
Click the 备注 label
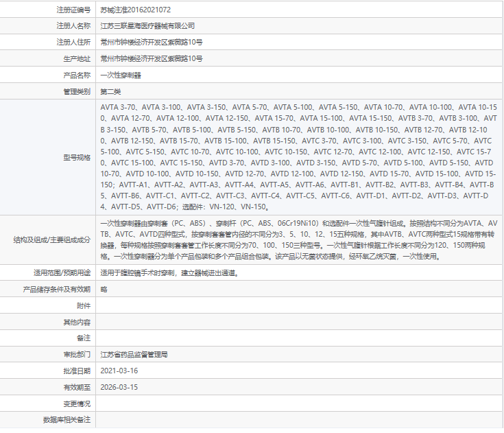(84, 338)
